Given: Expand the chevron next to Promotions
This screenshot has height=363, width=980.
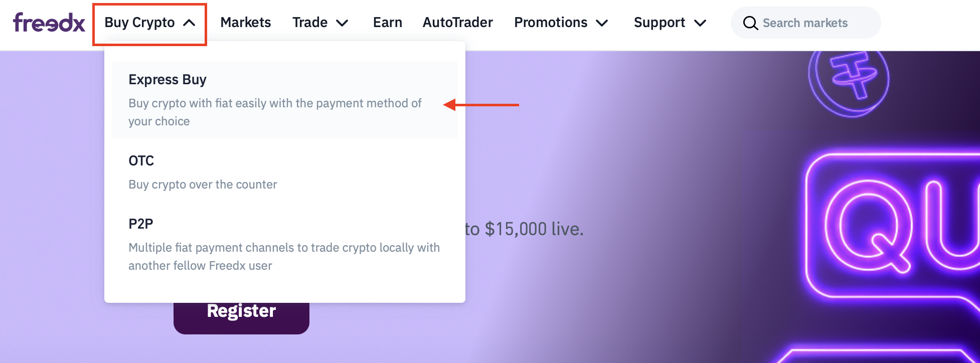Looking at the screenshot, I should (602, 23).
